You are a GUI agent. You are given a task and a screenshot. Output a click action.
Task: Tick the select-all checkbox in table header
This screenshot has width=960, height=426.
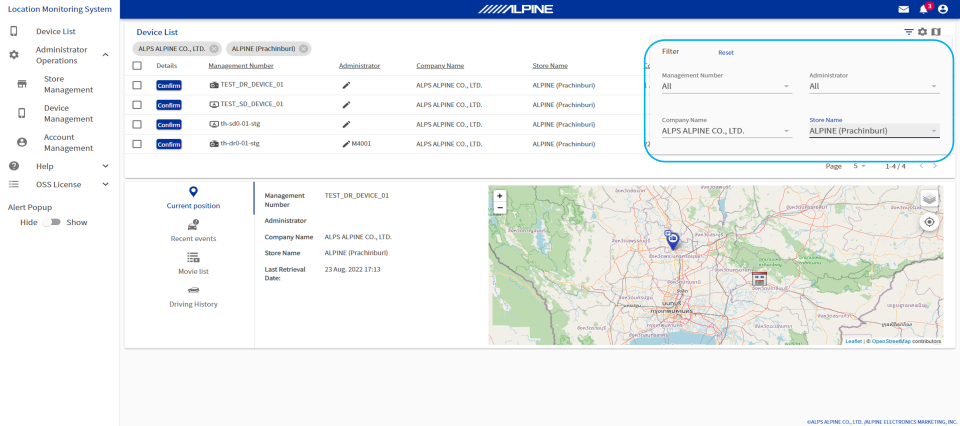(x=137, y=65)
